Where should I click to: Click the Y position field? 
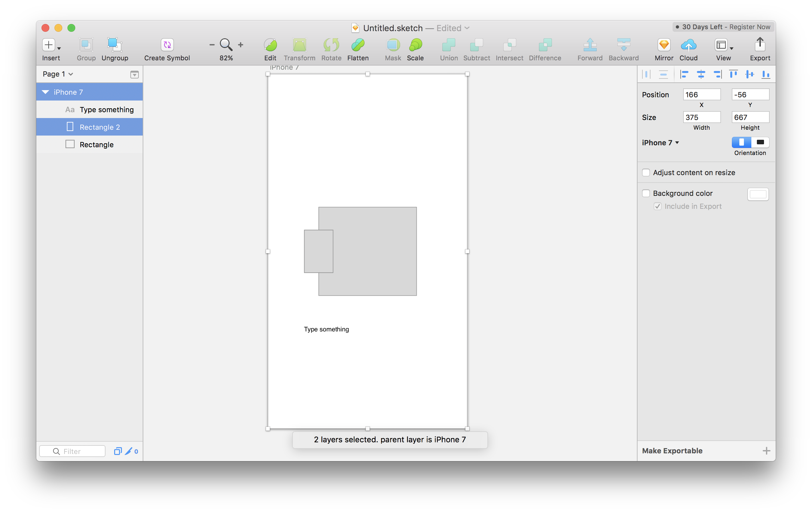coord(750,95)
